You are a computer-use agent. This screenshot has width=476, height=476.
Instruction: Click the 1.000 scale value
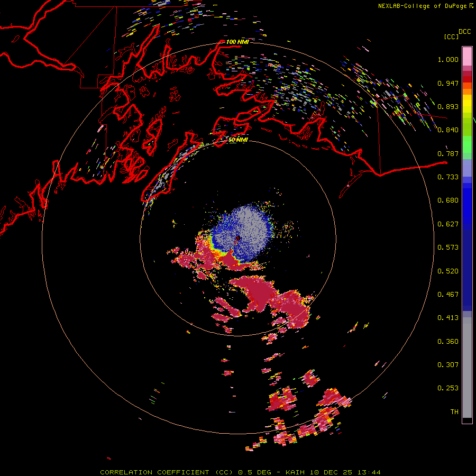click(448, 59)
